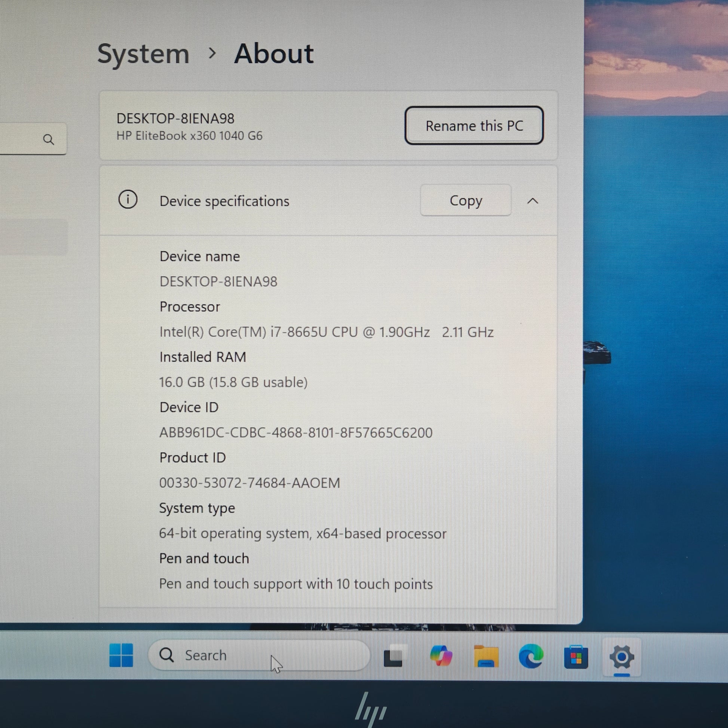Click the HP EliteBook x360 1040 G6 text
Image resolution: width=728 pixels, height=728 pixels.
coord(189,136)
